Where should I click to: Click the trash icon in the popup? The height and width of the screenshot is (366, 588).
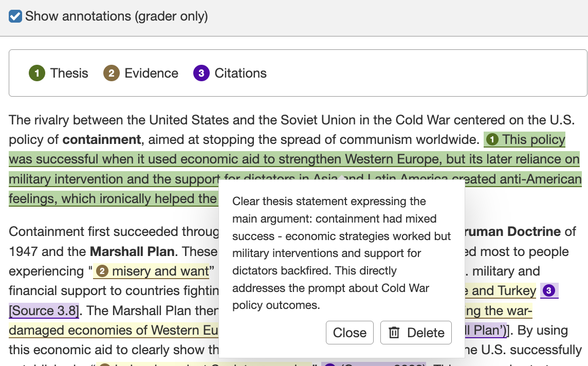pyautogui.click(x=394, y=333)
